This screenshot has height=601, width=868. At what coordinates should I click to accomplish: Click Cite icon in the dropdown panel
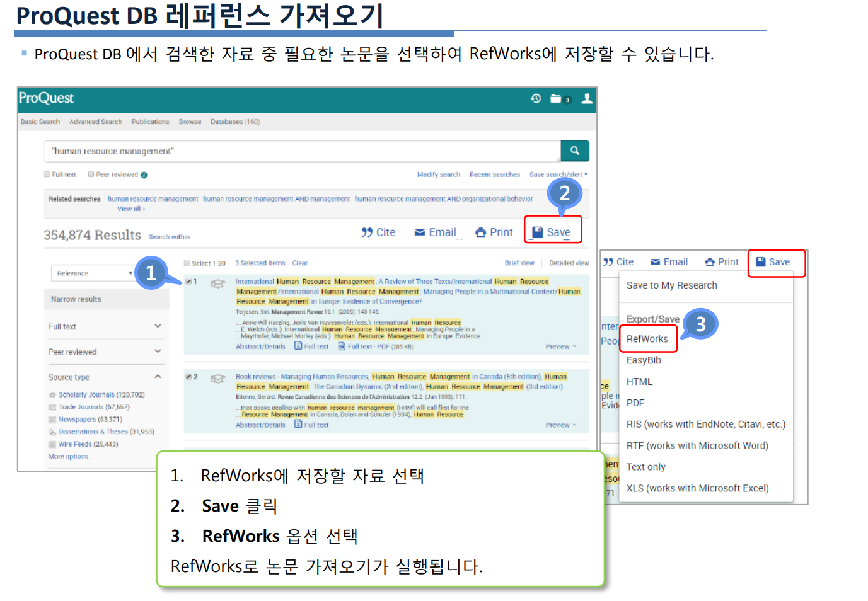click(x=608, y=262)
